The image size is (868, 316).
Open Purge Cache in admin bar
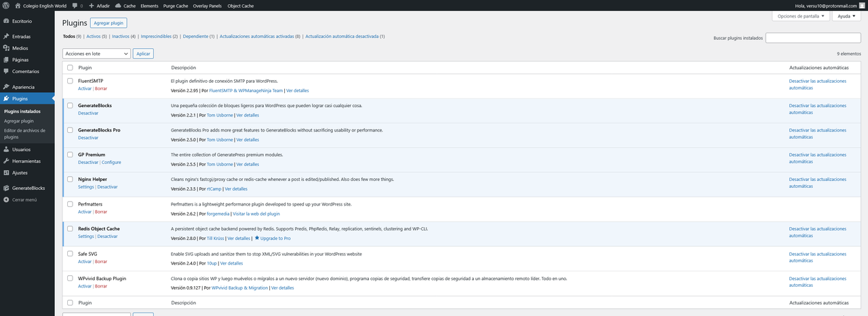pyautogui.click(x=175, y=5)
